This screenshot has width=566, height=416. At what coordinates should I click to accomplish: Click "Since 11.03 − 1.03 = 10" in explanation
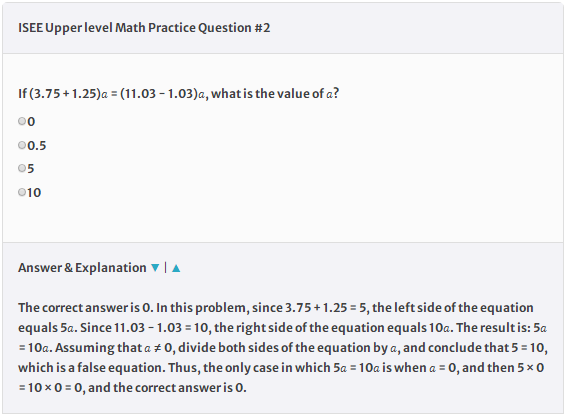tap(145, 328)
